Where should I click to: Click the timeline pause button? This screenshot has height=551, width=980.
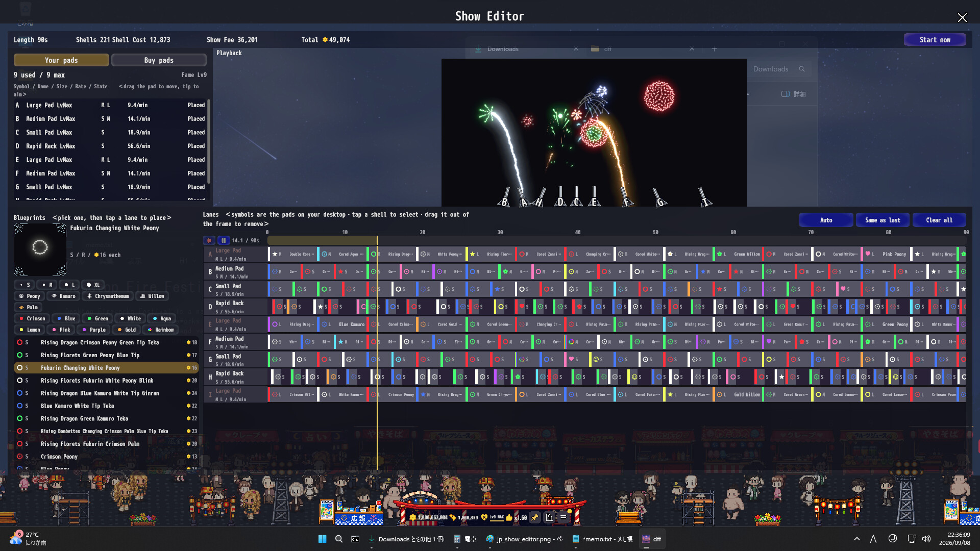tap(224, 240)
